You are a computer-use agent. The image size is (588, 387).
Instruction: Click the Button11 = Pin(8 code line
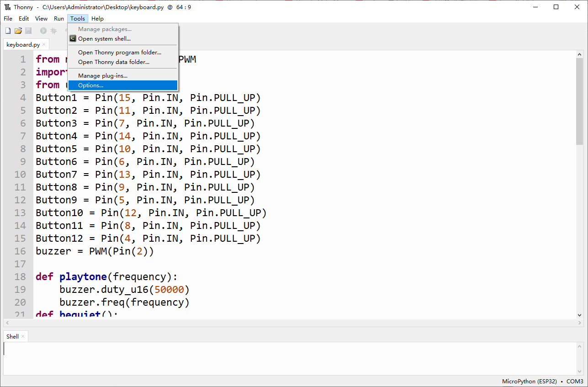click(148, 226)
